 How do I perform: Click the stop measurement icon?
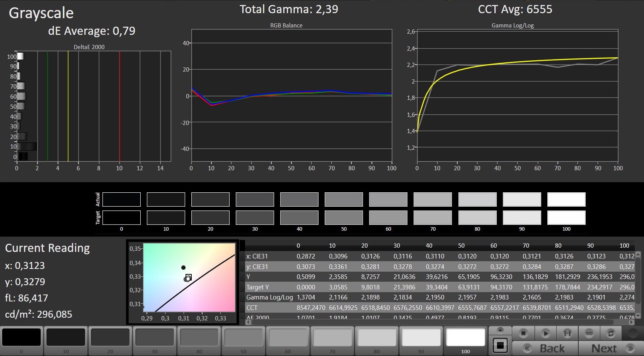523,333
